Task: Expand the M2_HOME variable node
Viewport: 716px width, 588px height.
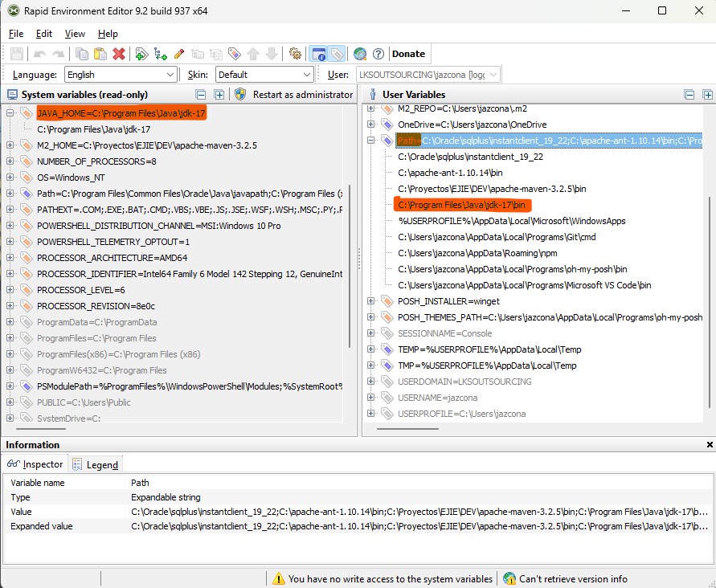Action: point(10,145)
